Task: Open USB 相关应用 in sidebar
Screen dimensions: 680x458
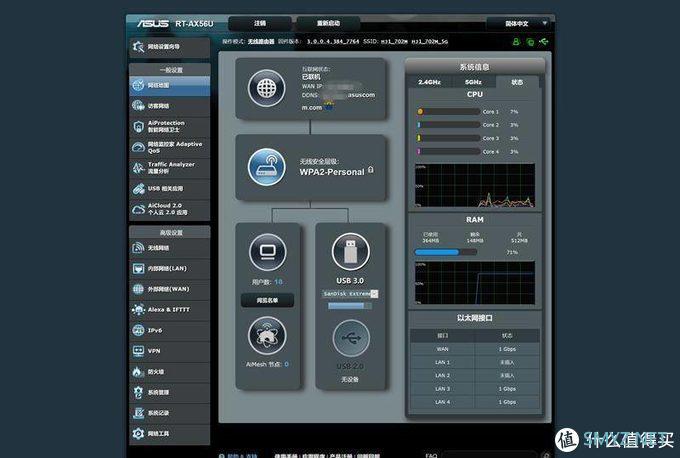Action: 170,189
